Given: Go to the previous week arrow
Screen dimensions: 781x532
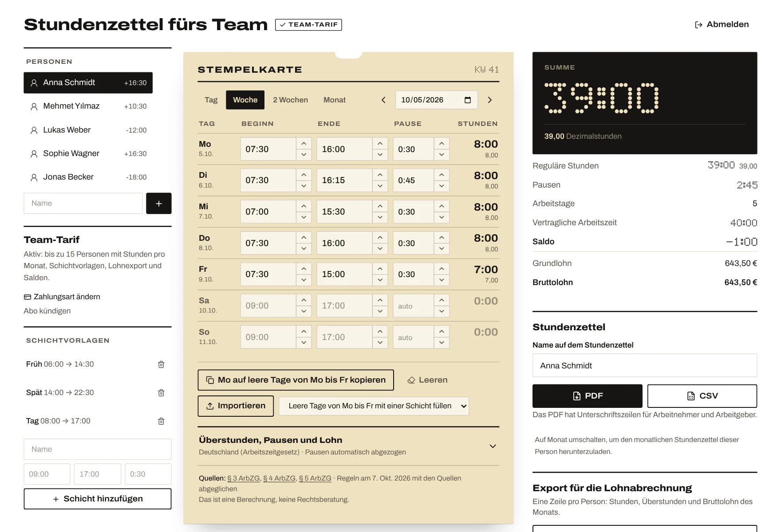Looking at the screenshot, I should 383,100.
